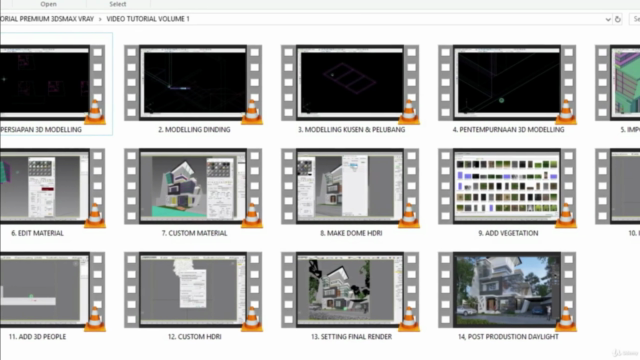640x360 pixels.
Task: Click the VLC cone on MAKE DOME HDRI thumbnail
Action: 409,216
